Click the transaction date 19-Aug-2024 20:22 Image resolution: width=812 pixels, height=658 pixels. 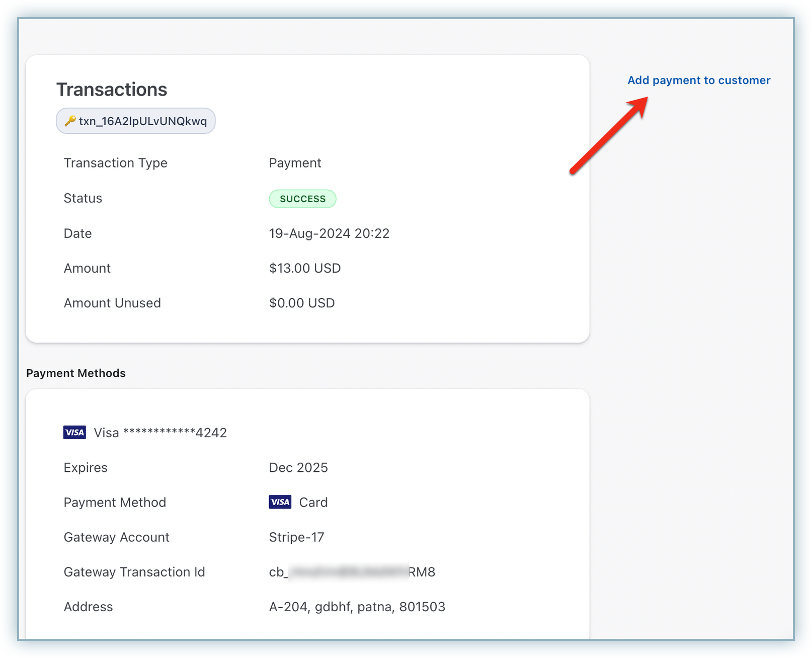click(x=329, y=233)
